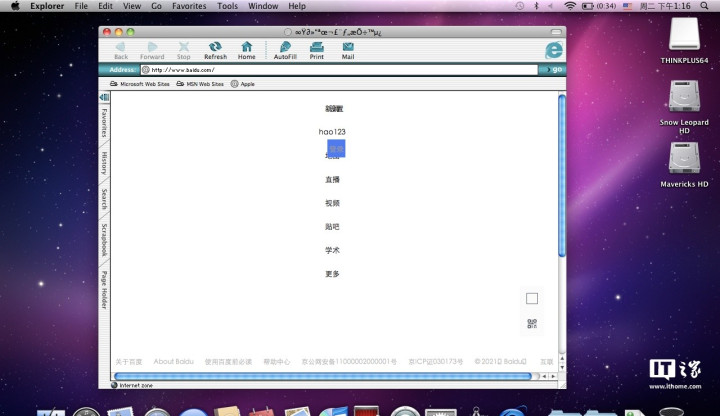The image size is (720, 416).
Task: Open the History side tab
Action: (104, 163)
